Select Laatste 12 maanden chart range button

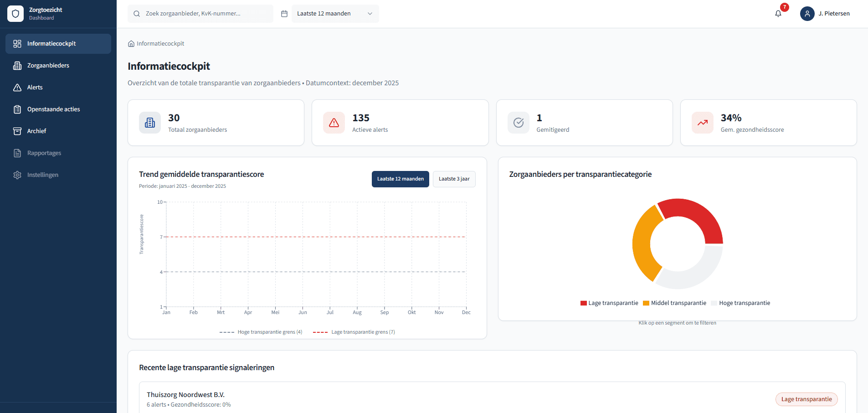tap(401, 179)
